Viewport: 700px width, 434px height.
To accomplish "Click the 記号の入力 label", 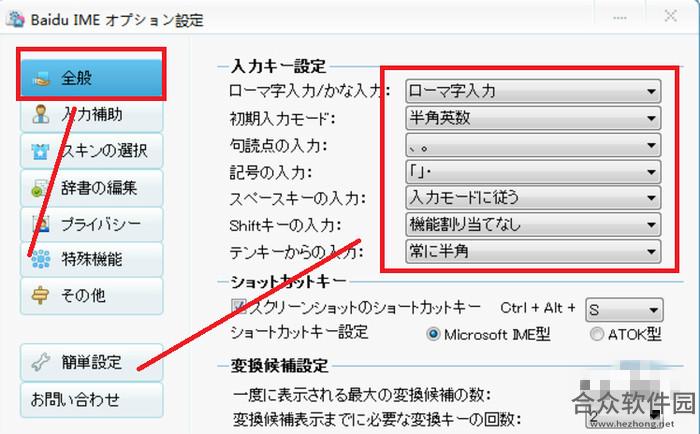I will pyautogui.click(x=271, y=173).
